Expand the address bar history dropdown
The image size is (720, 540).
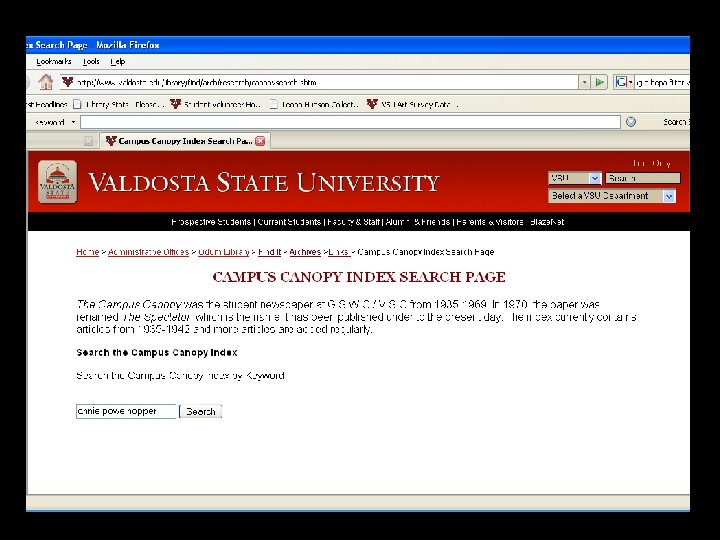[584, 82]
